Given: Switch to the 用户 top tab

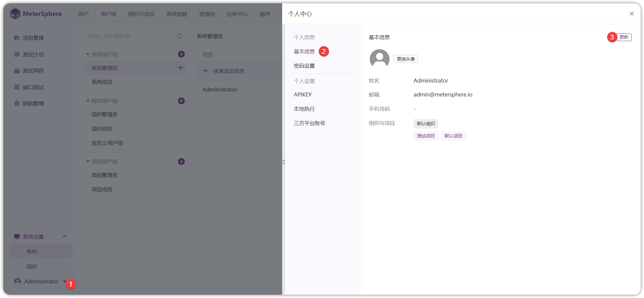Looking at the screenshot, I should coord(83,14).
